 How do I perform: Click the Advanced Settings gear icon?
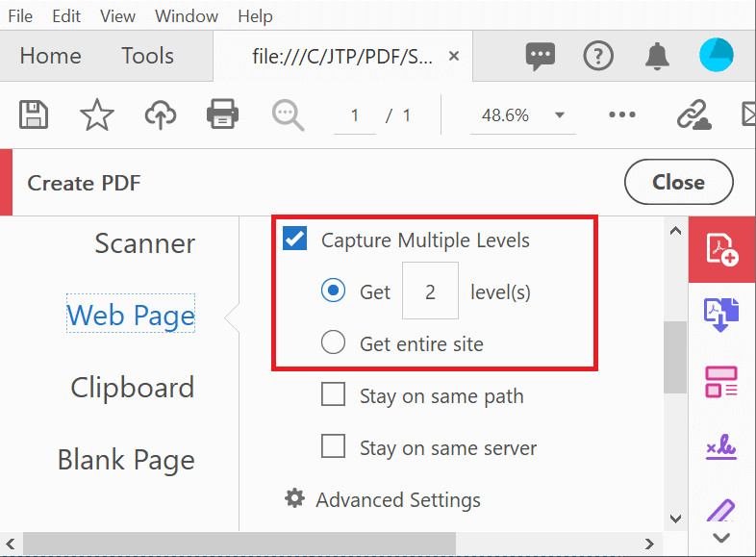click(x=294, y=498)
